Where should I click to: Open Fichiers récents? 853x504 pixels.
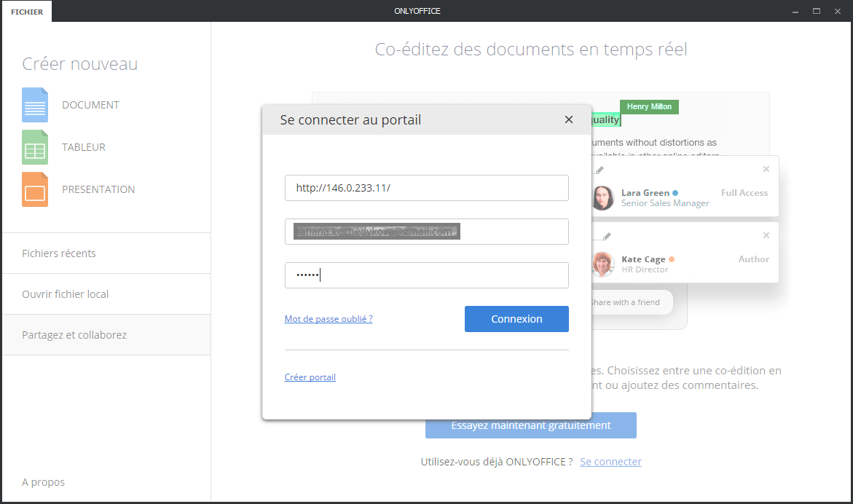58,253
